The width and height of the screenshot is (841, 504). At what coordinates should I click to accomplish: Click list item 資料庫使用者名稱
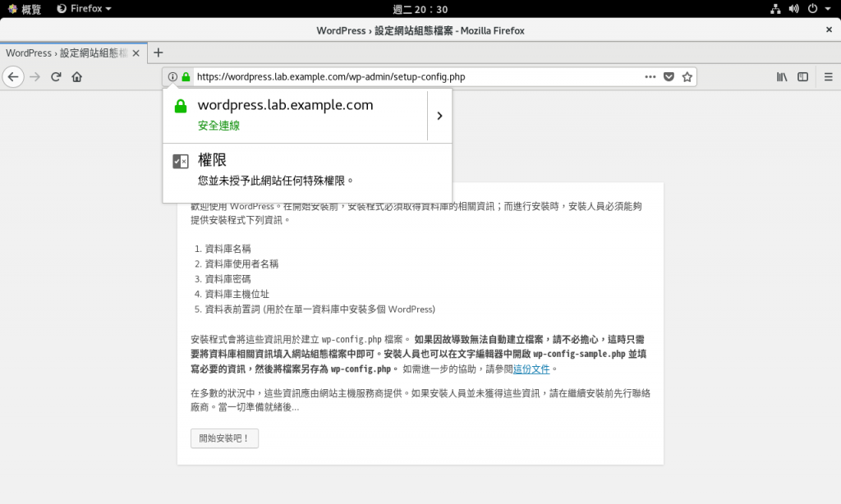[x=241, y=263]
